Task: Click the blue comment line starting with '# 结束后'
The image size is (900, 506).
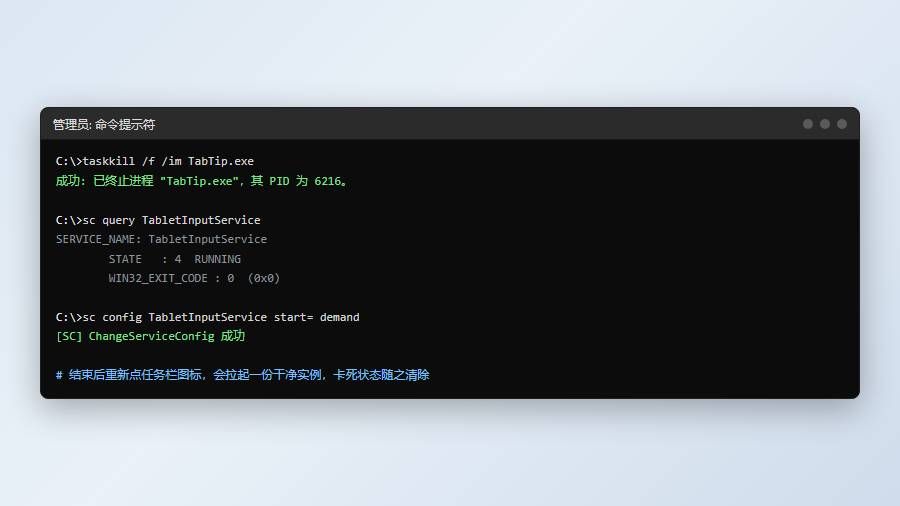Action: [242, 375]
